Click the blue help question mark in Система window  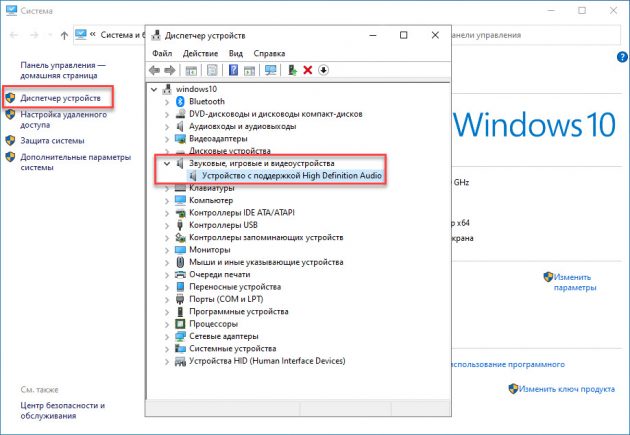[622, 57]
